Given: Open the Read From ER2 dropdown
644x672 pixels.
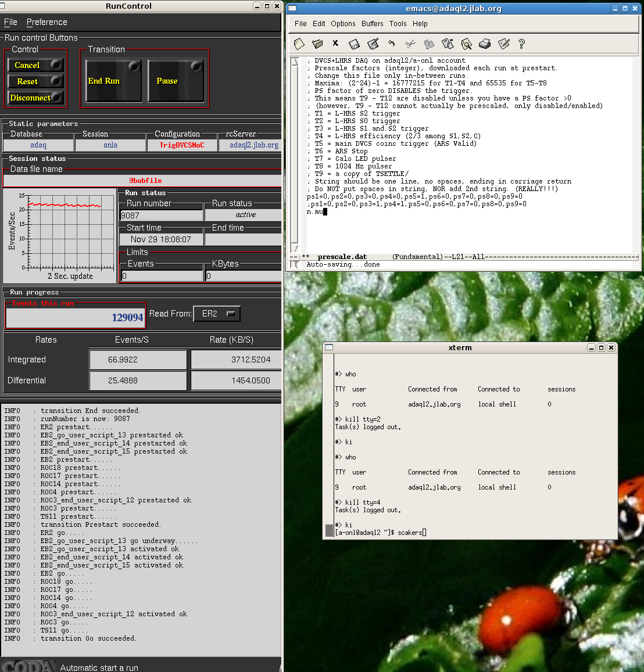Looking at the screenshot, I should pos(217,314).
